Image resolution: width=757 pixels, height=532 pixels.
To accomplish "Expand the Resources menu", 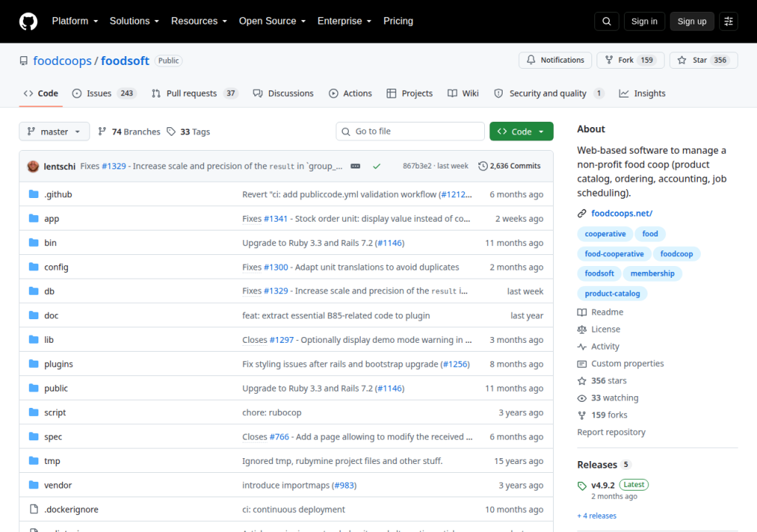I will (x=199, y=21).
